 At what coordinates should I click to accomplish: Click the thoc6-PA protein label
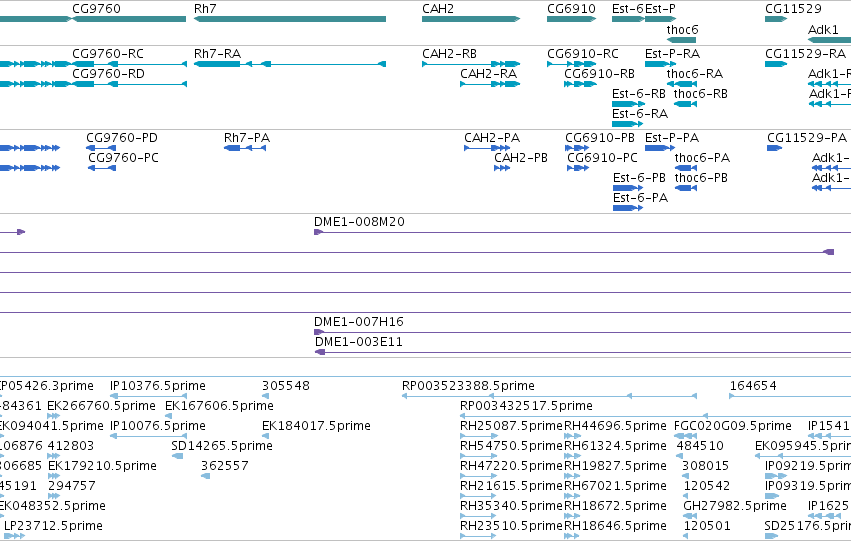pos(702,158)
